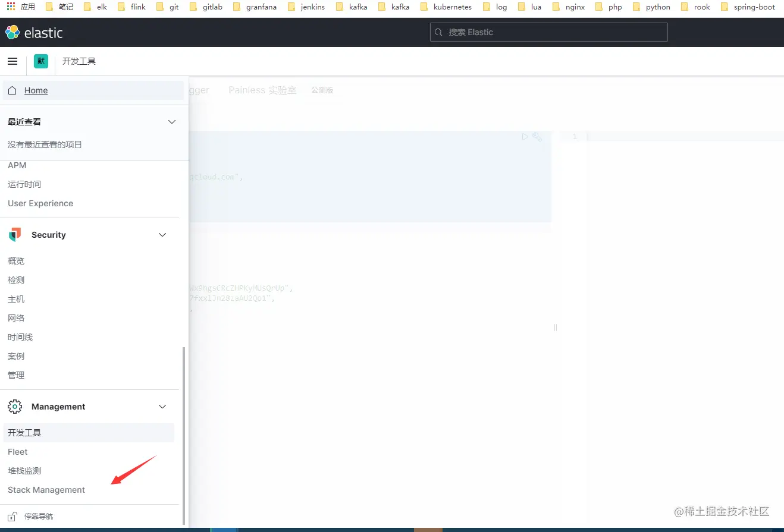This screenshot has width=784, height=532.
Task: Open the log bookmark folder
Action: tap(495, 7)
